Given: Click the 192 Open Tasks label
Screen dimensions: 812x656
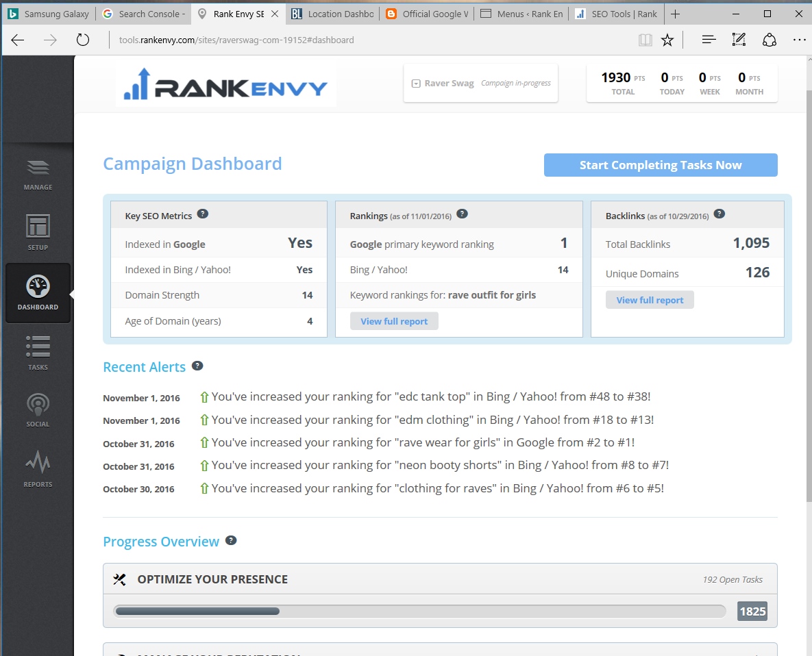Looking at the screenshot, I should tap(733, 579).
